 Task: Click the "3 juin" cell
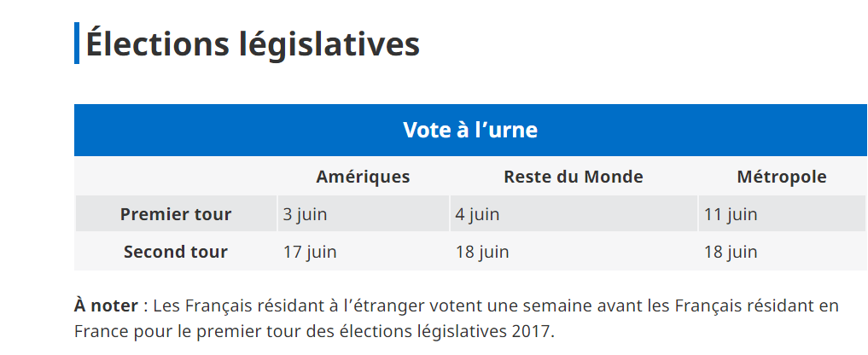click(x=305, y=214)
